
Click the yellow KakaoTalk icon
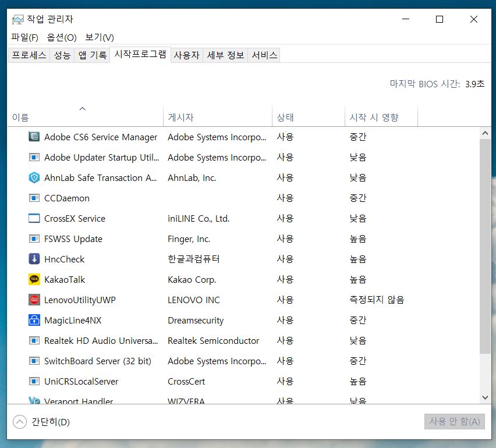34,279
